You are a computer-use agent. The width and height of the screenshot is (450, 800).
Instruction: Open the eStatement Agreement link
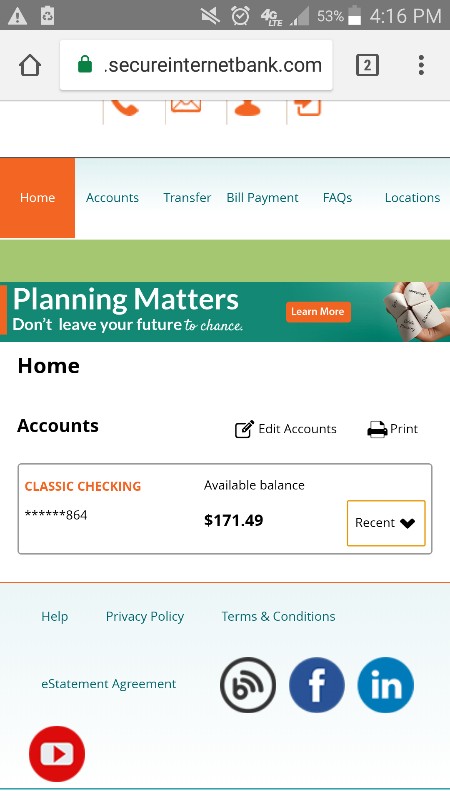tap(109, 684)
